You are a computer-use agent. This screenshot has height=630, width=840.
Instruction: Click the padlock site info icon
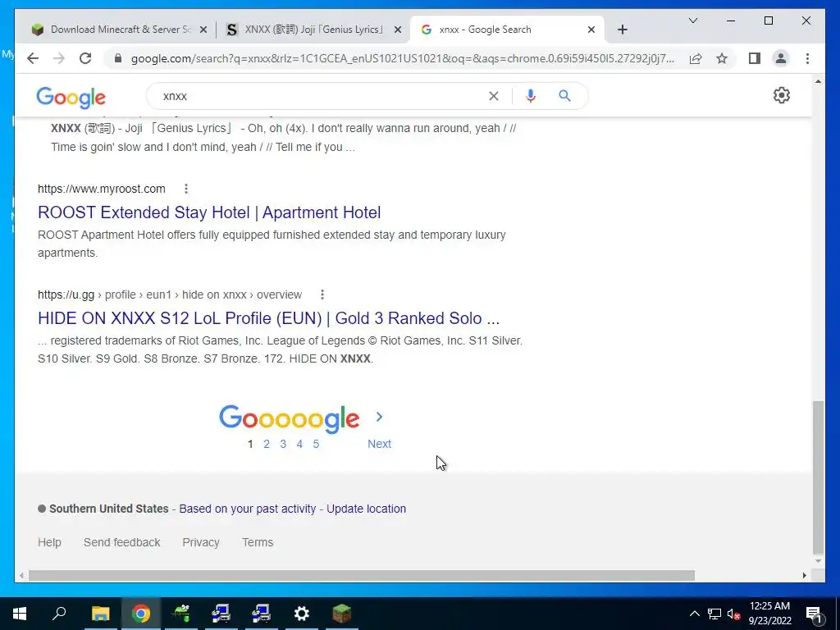pos(118,58)
